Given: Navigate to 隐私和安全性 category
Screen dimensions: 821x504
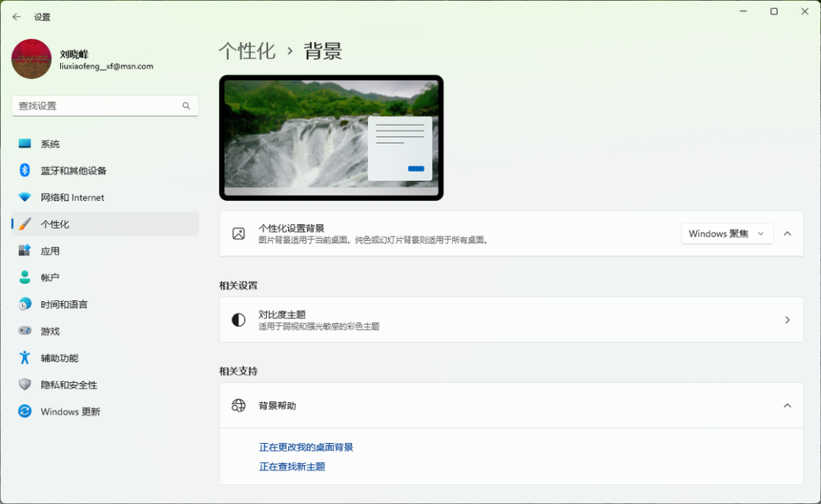Looking at the screenshot, I should pyautogui.click(x=105, y=384).
